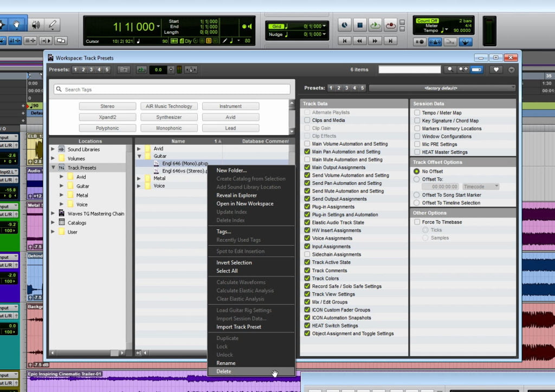Click the advanced search magnifier-plus icon
The width and height of the screenshot is (555, 392).
[x=463, y=69]
